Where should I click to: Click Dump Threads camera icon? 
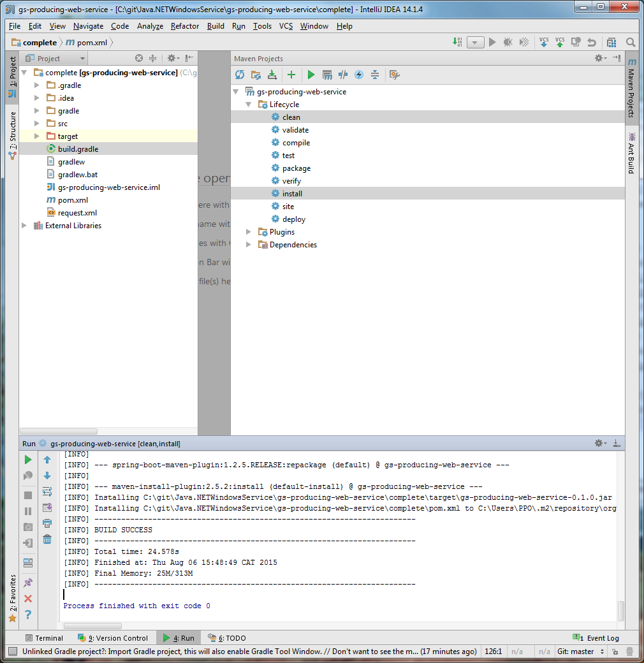coord(28,527)
